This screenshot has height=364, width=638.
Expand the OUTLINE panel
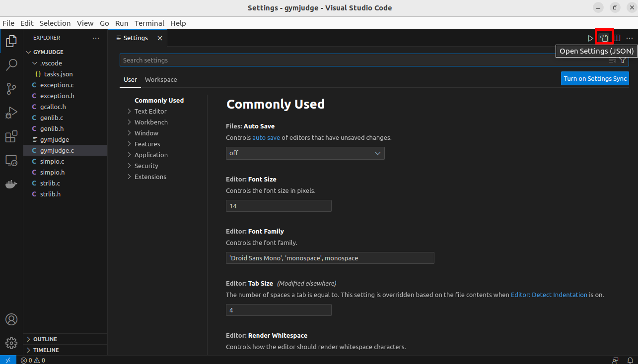(x=45, y=339)
